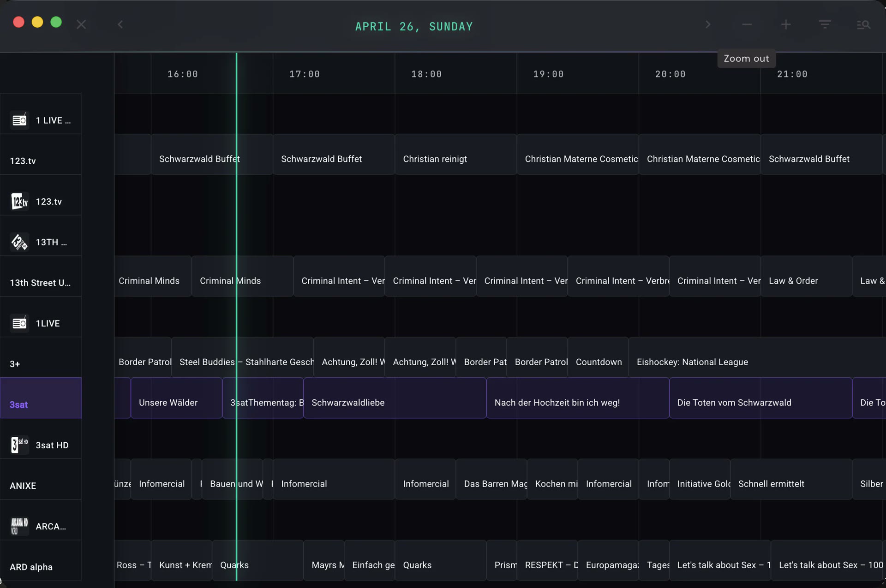Screen dimensions: 886x588
Task: Open Die Toten vom Schwarzwald
Action: click(761, 398)
